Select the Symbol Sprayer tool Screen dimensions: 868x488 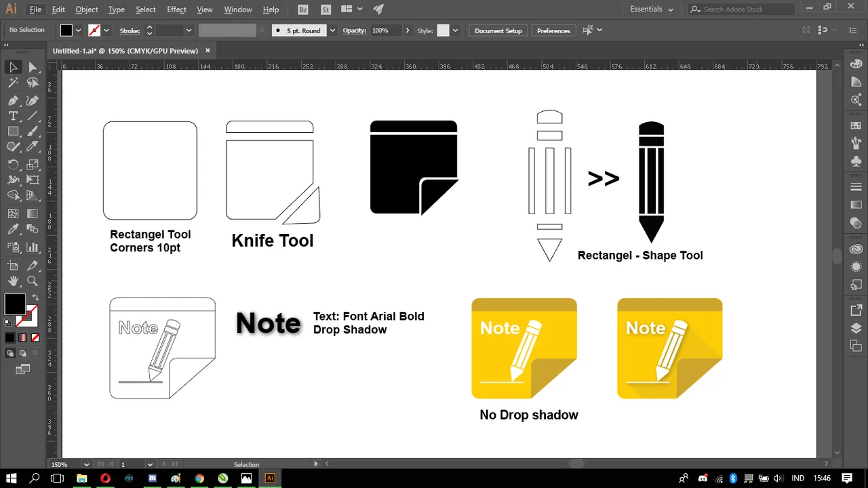[x=13, y=247]
